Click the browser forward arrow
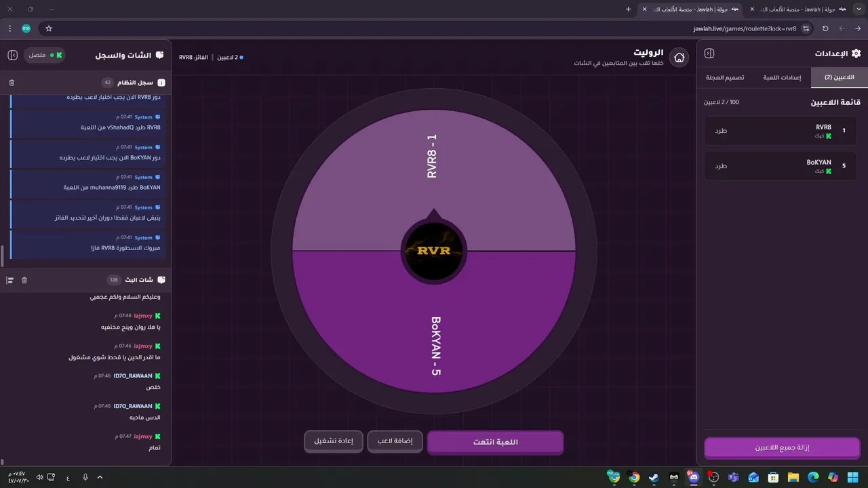The width and height of the screenshot is (868, 488). click(842, 28)
